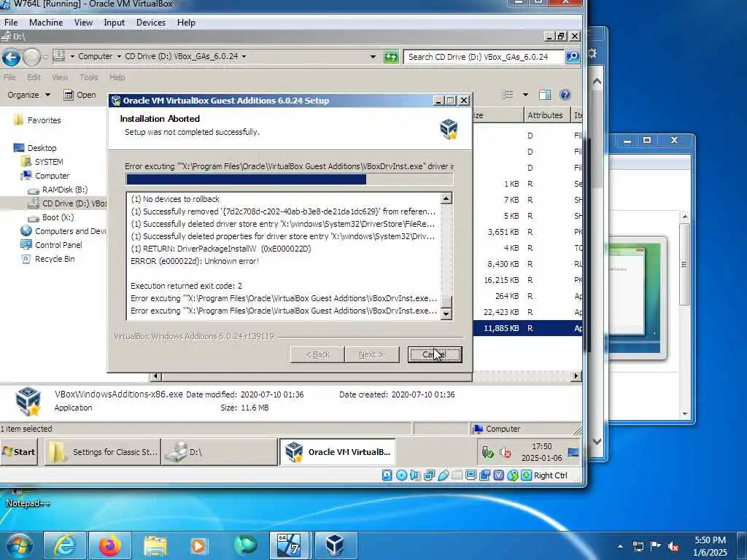747x560 pixels.
Task: Click the guest clock showing 17:50
Action: coord(542,452)
